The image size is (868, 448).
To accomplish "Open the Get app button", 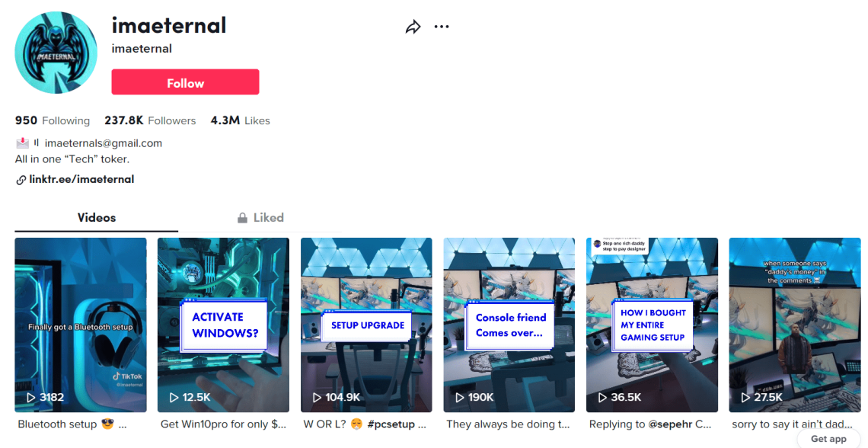I will (x=828, y=439).
